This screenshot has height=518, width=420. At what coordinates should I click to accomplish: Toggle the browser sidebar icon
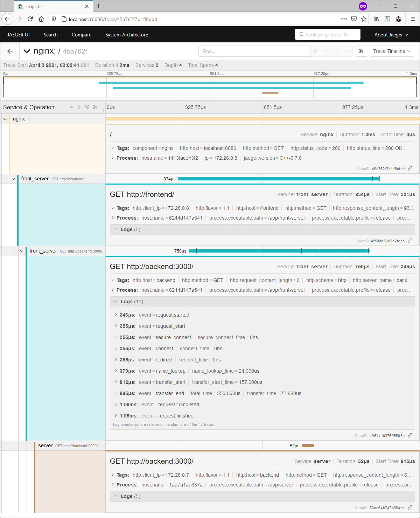387,19
